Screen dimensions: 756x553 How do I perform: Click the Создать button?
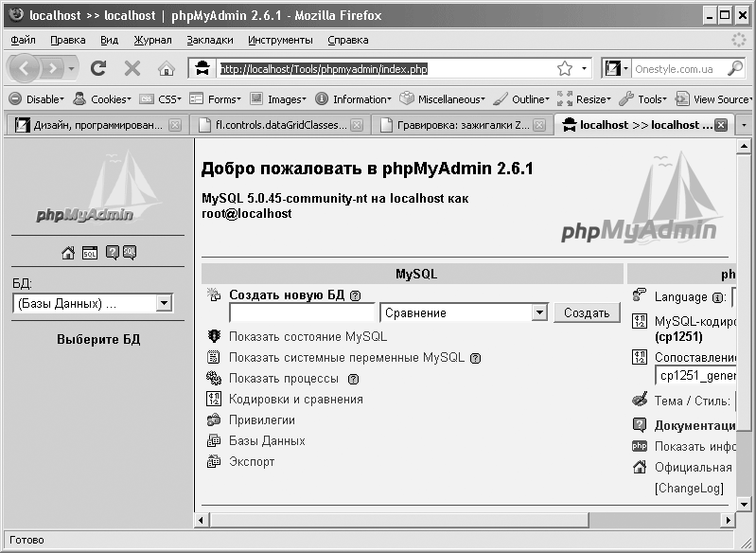587,312
